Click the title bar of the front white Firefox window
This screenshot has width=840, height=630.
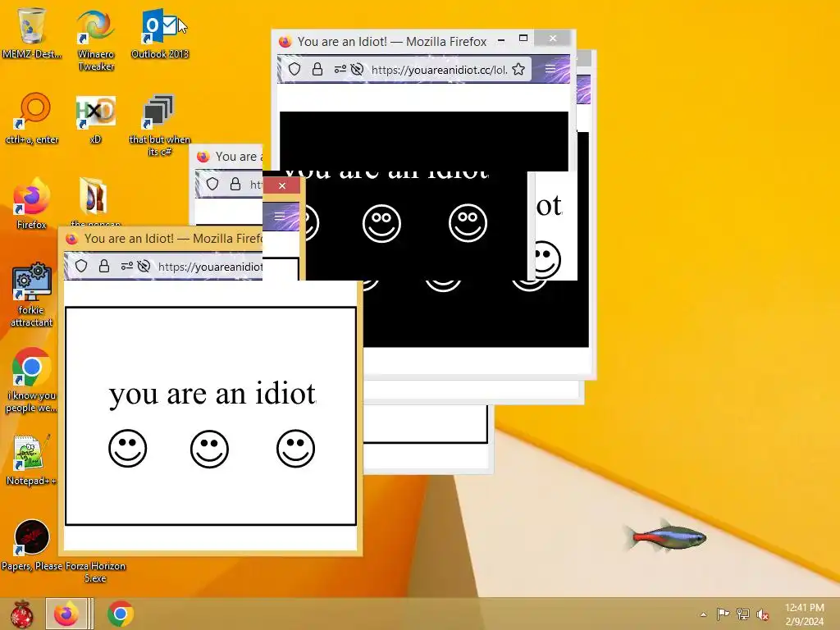click(x=161, y=239)
